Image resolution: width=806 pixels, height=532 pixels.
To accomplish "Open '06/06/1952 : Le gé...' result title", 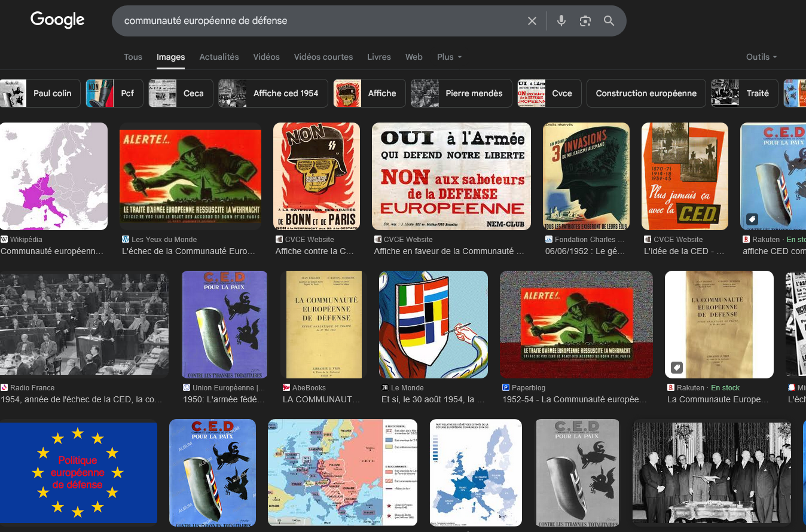I will pos(585,252).
